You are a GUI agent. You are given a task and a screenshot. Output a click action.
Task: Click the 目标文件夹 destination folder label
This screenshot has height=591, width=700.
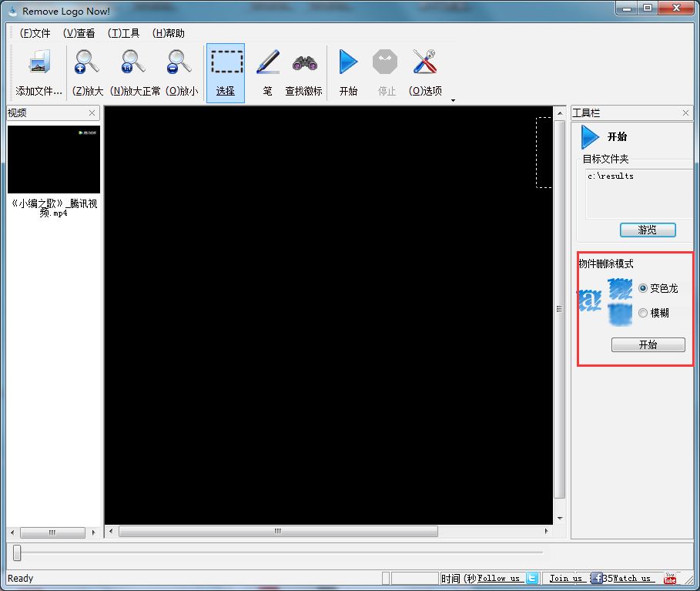click(x=605, y=159)
